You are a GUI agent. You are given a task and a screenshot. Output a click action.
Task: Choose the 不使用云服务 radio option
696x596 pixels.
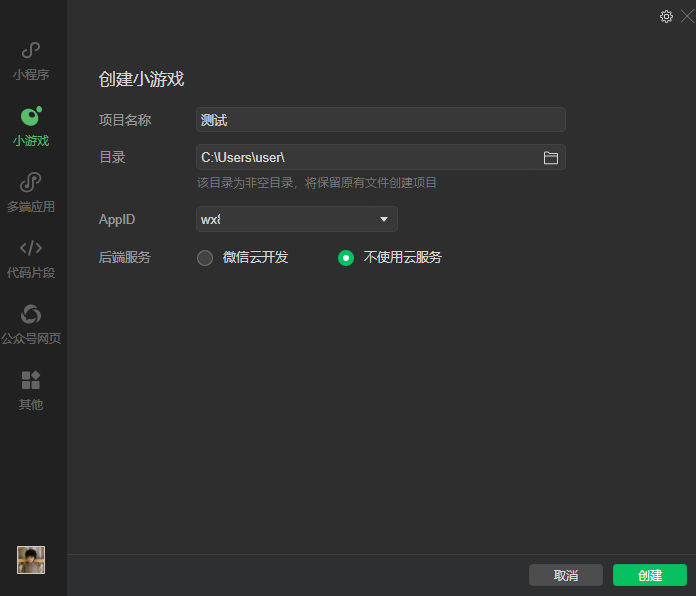[x=346, y=258]
